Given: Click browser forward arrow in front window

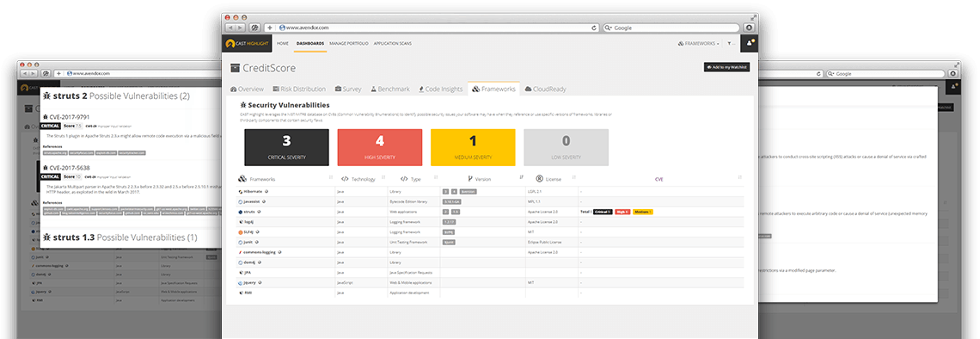Looking at the screenshot, I should [x=240, y=28].
